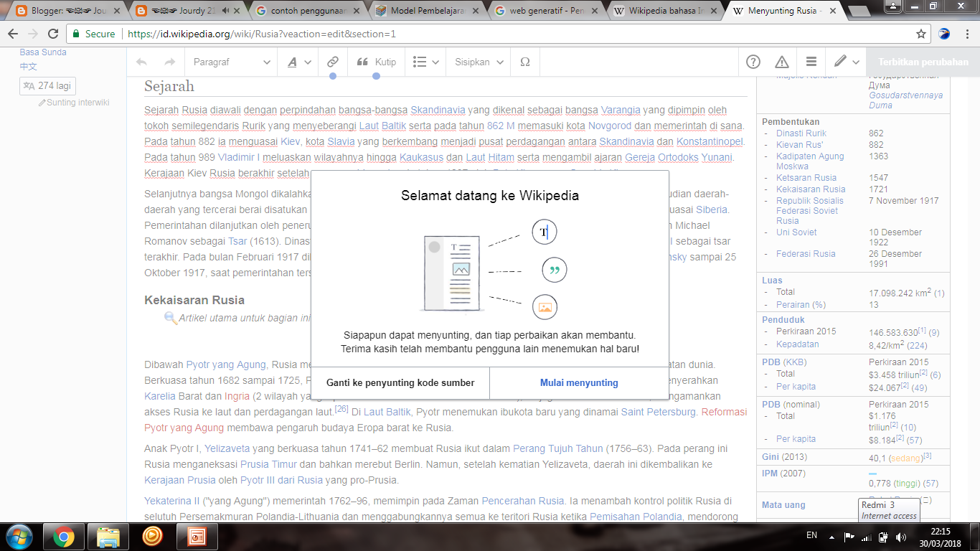
Task: Open the Paragraf style dropdown
Action: click(x=230, y=62)
